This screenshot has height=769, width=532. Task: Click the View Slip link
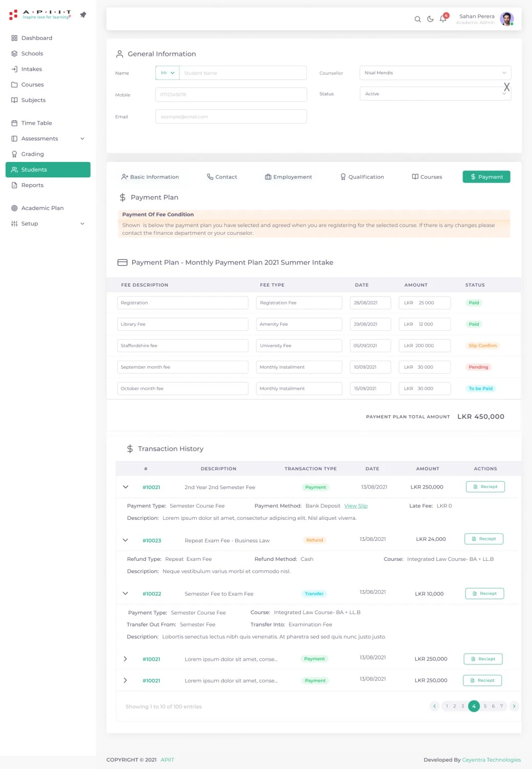click(356, 506)
